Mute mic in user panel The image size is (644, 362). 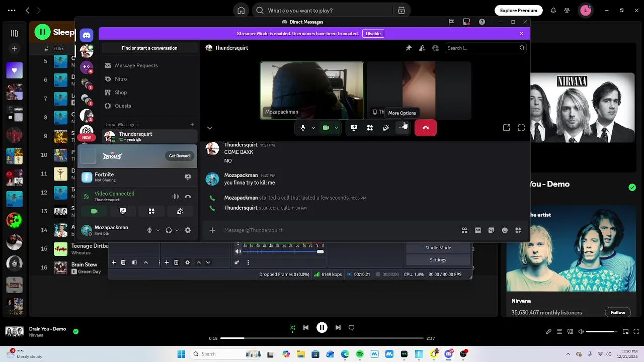pos(149,230)
